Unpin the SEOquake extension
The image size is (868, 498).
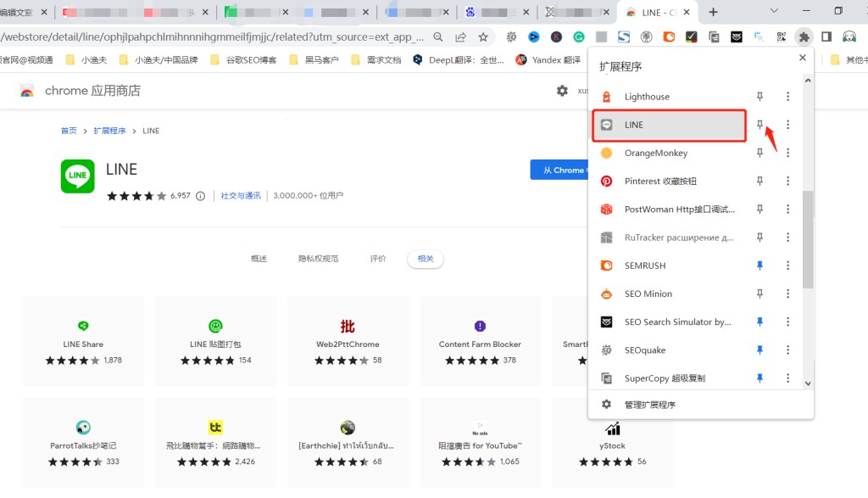760,350
